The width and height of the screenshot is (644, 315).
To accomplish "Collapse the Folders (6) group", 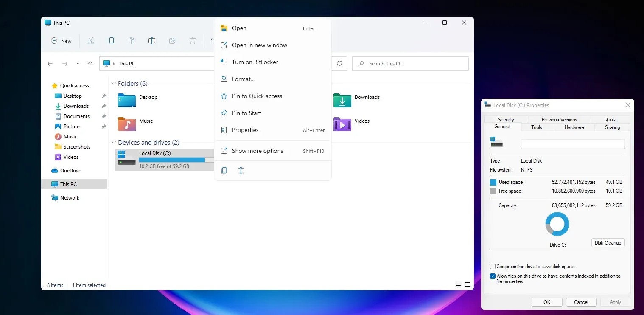I will 114,84.
